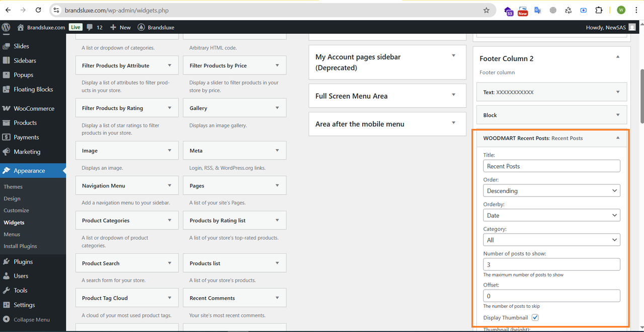Click the Google Translate extension icon
This screenshot has height=332, width=644.
(538, 10)
